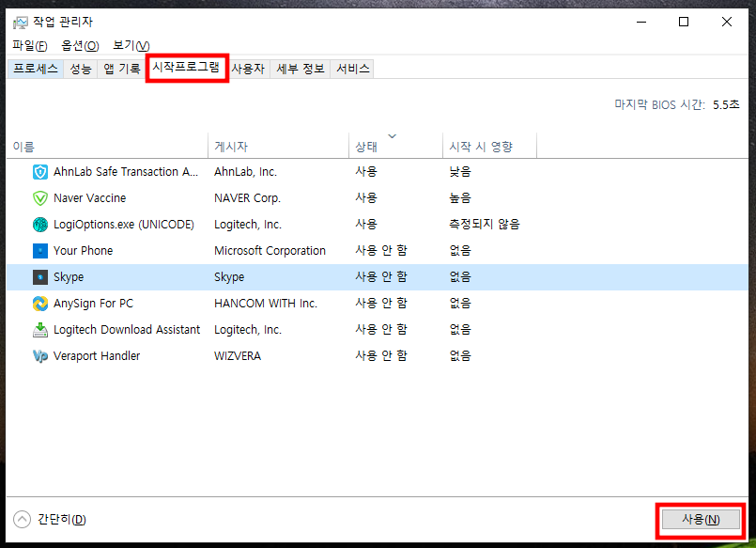Click the sort arrow above 상태 column
Image resolution: width=756 pixels, height=548 pixels.
point(393,136)
